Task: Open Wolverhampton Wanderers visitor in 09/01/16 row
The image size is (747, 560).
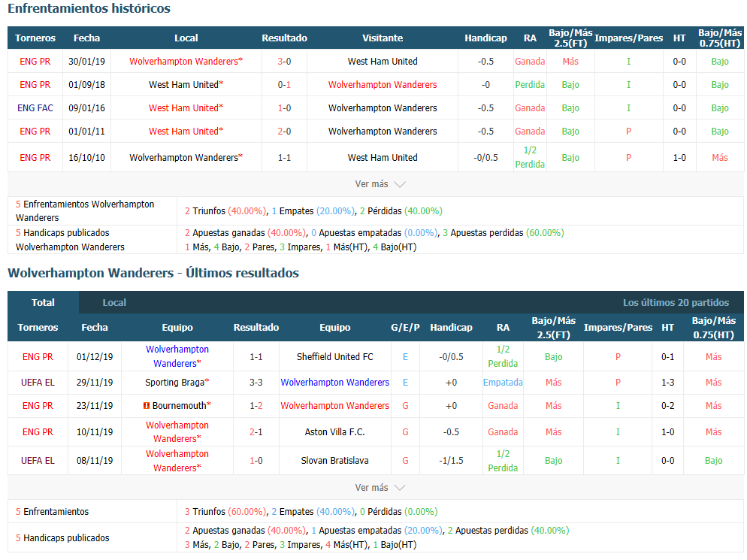Action: 383,107
